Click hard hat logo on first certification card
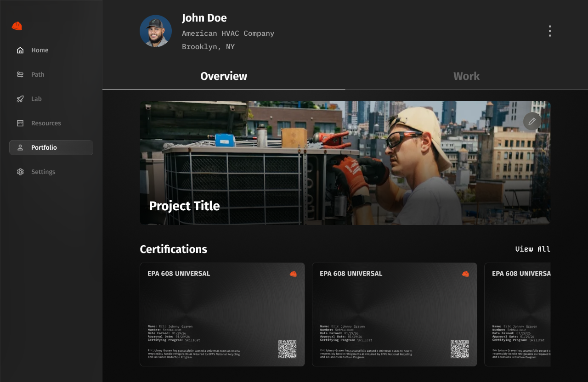Screen dimensions: 588x382 click(293, 274)
